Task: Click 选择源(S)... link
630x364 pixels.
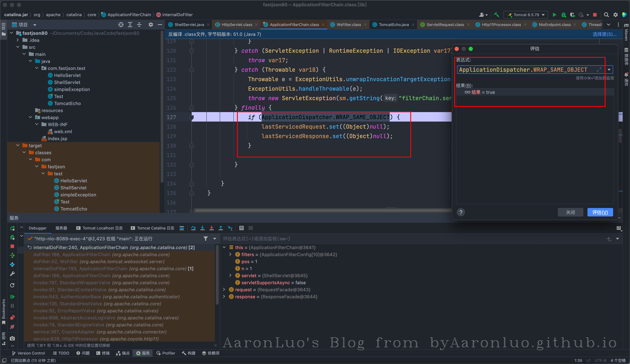Action: tap(604, 34)
